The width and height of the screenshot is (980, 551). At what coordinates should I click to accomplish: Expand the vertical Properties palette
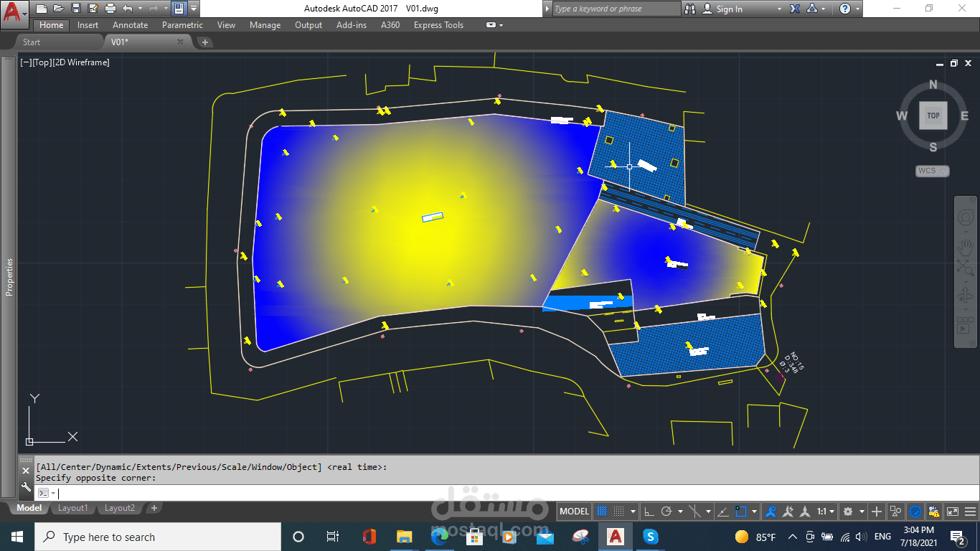(9, 278)
